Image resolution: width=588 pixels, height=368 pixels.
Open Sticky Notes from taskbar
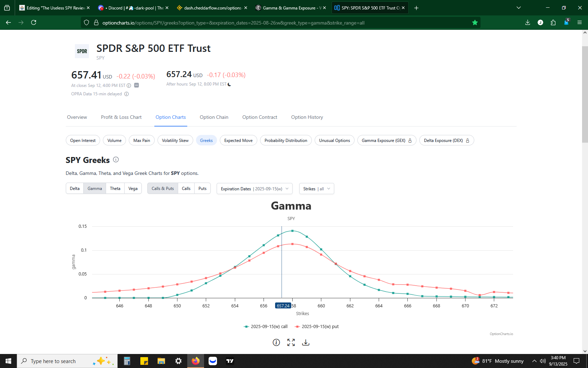coord(144,361)
